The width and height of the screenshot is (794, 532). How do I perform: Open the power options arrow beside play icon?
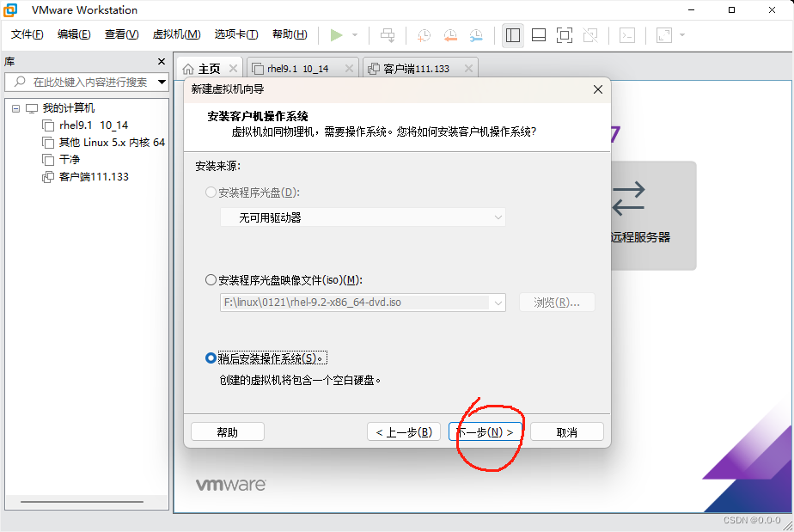pos(355,35)
